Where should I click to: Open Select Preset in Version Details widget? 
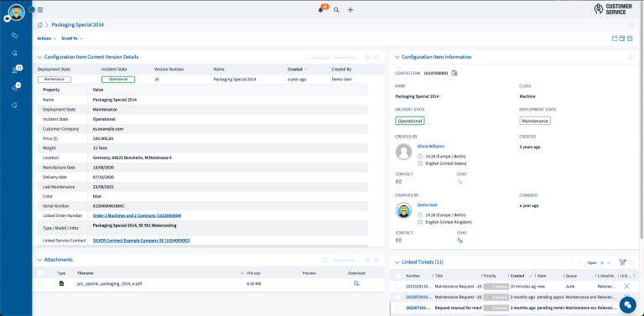coord(346,58)
